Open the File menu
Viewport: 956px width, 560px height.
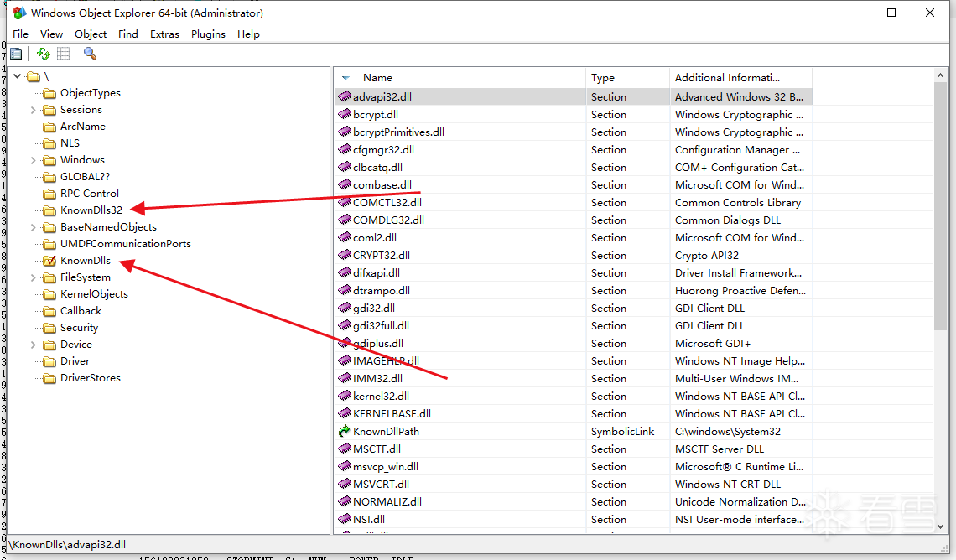click(x=20, y=34)
